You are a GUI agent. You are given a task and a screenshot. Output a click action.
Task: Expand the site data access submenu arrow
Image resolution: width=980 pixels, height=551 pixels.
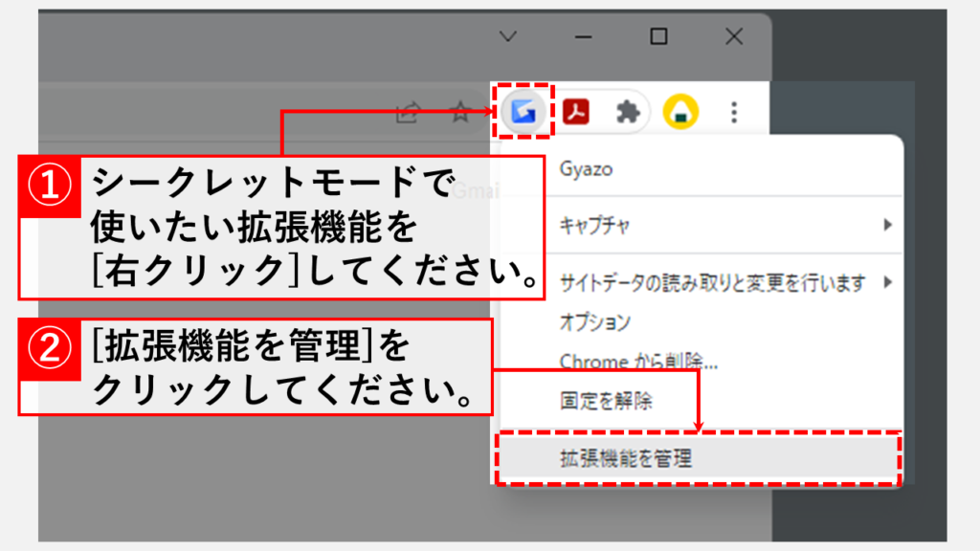point(887,282)
